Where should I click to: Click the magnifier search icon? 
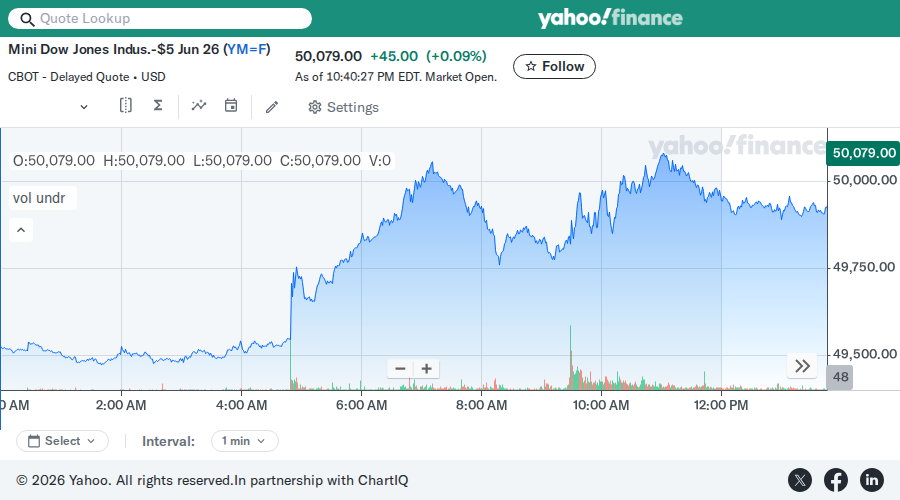click(x=27, y=19)
